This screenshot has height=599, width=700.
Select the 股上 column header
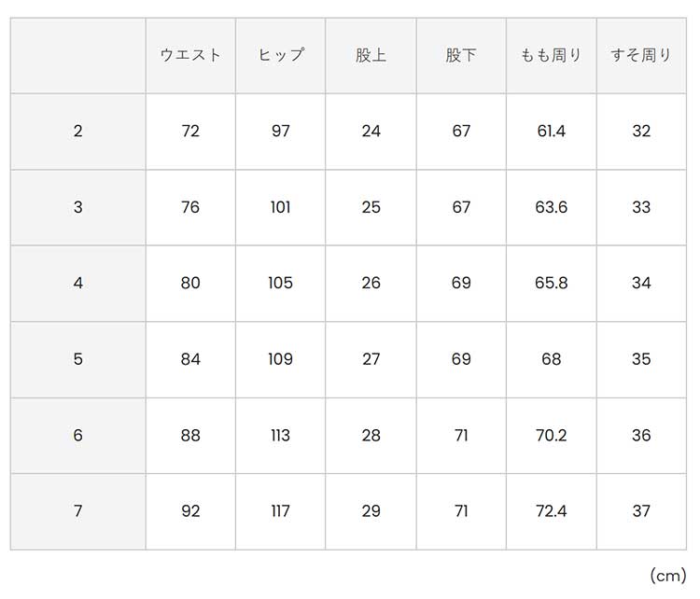click(x=371, y=55)
